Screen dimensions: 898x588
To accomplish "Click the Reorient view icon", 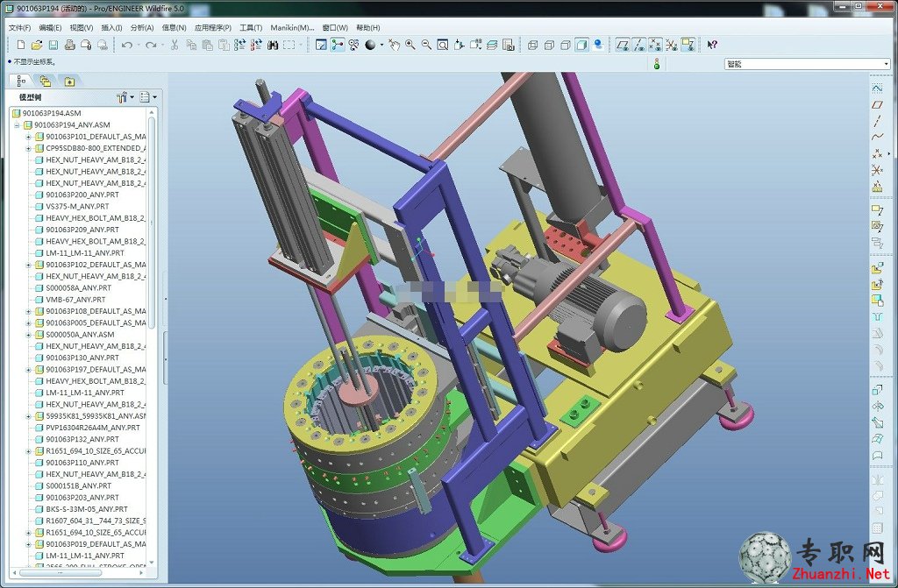I will pyautogui.click(x=459, y=45).
